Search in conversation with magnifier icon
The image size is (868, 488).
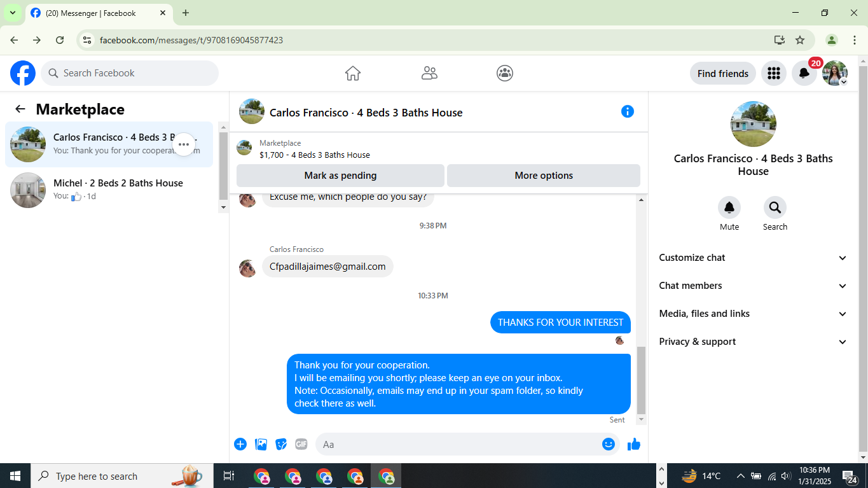775,207
